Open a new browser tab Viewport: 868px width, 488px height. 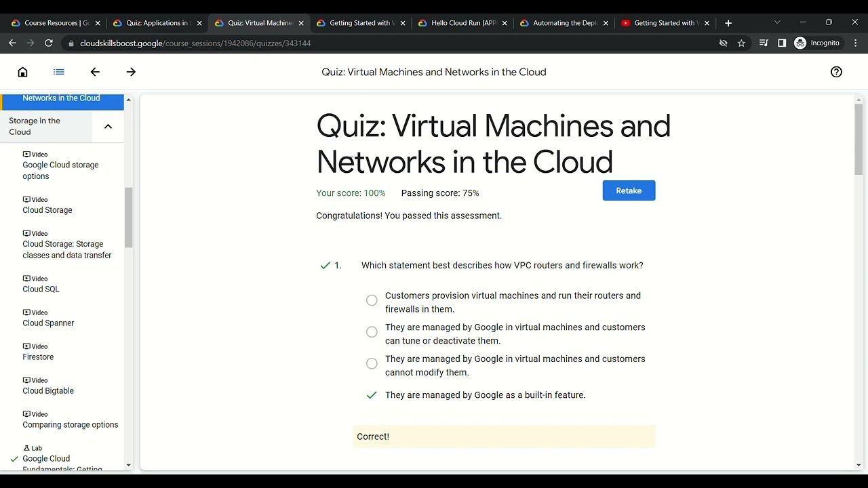pyautogui.click(x=728, y=22)
